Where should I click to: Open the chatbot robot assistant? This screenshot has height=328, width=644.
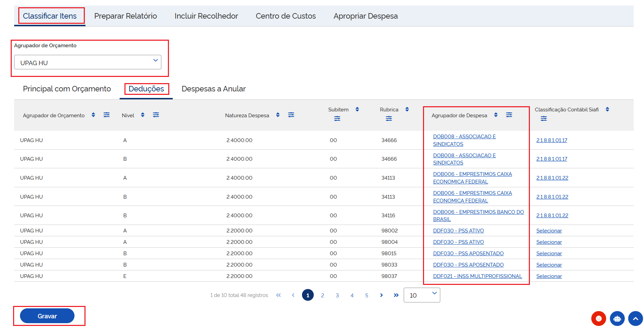[x=617, y=318]
